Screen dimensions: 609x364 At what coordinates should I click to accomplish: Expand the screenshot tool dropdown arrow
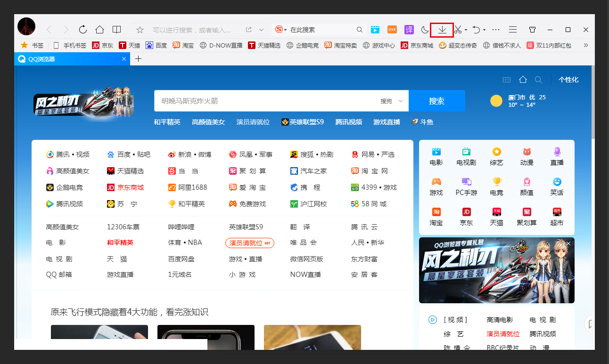tap(466, 29)
